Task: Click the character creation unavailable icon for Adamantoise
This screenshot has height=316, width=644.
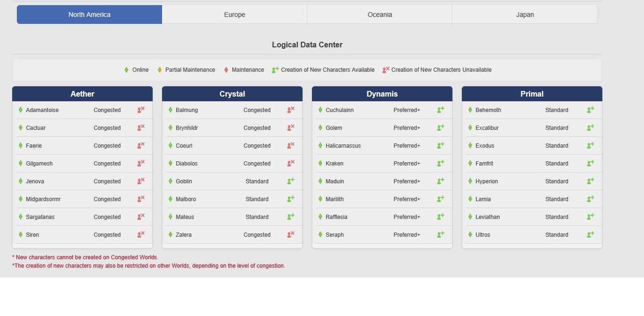Action: click(x=141, y=110)
